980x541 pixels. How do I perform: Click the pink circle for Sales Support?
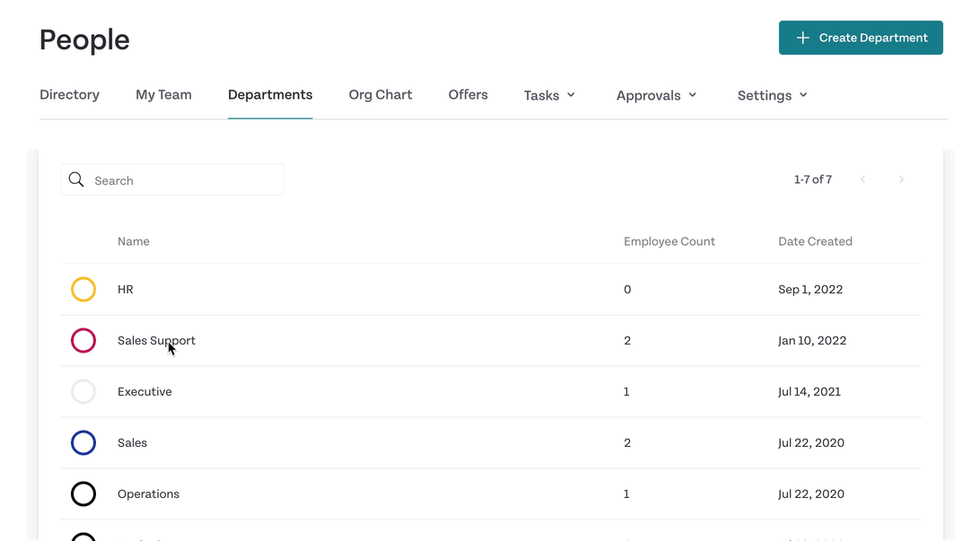click(83, 340)
